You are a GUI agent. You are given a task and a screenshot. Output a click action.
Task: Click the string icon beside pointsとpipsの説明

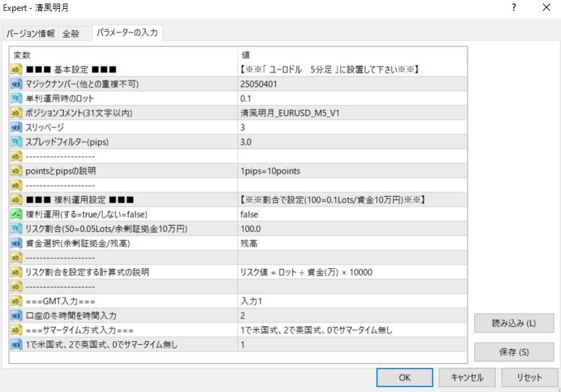[16, 171]
